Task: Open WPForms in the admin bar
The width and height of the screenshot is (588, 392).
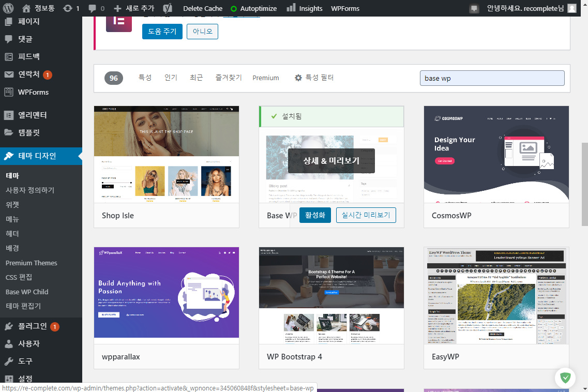Action: pyautogui.click(x=345, y=8)
